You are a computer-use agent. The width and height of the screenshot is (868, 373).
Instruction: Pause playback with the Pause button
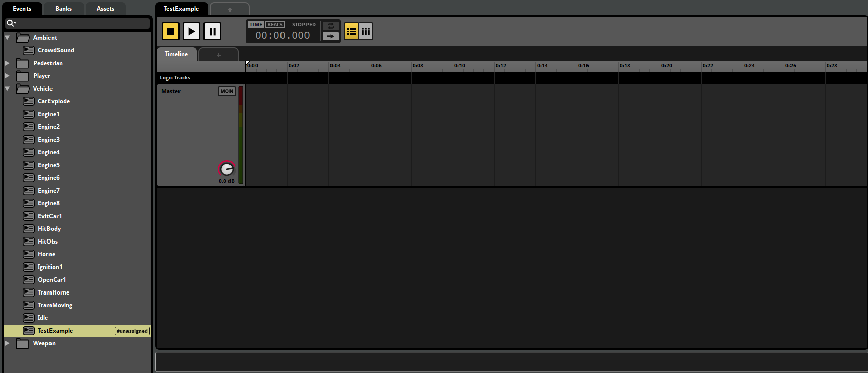(212, 31)
